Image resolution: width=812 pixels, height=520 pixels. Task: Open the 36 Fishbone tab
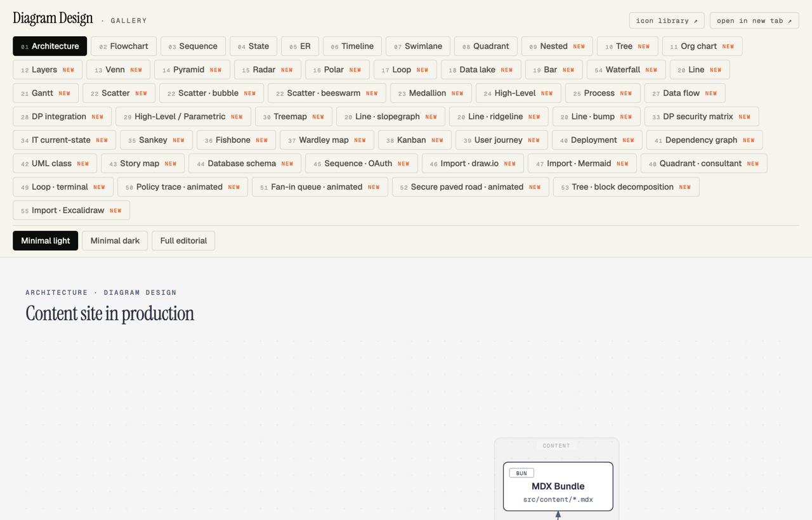[236, 140]
